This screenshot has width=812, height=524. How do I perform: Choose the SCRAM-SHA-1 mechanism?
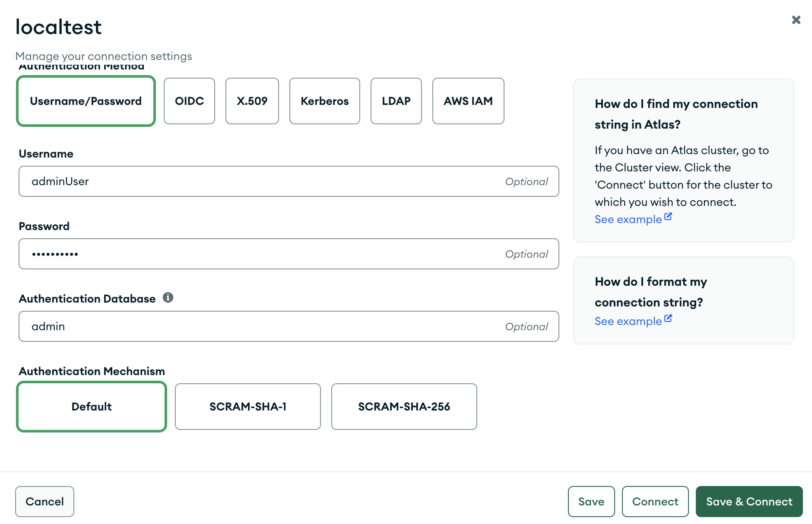pos(247,406)
